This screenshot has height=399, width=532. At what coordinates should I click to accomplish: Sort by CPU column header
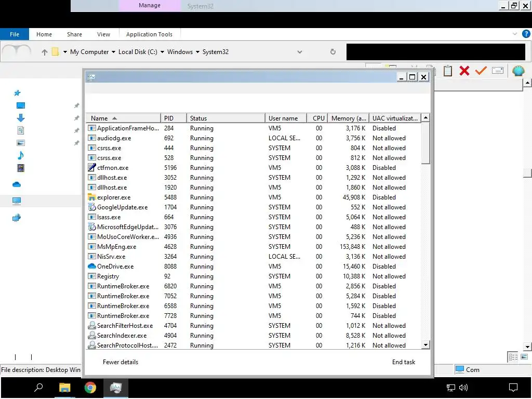point(317,118)
